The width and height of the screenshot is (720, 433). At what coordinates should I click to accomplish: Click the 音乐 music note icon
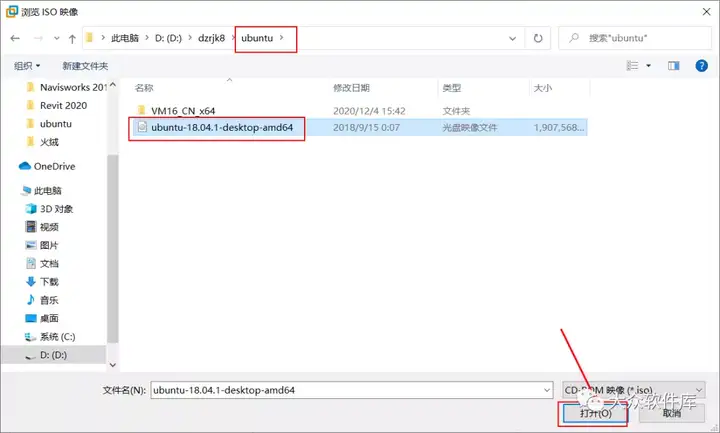point(31,299)
